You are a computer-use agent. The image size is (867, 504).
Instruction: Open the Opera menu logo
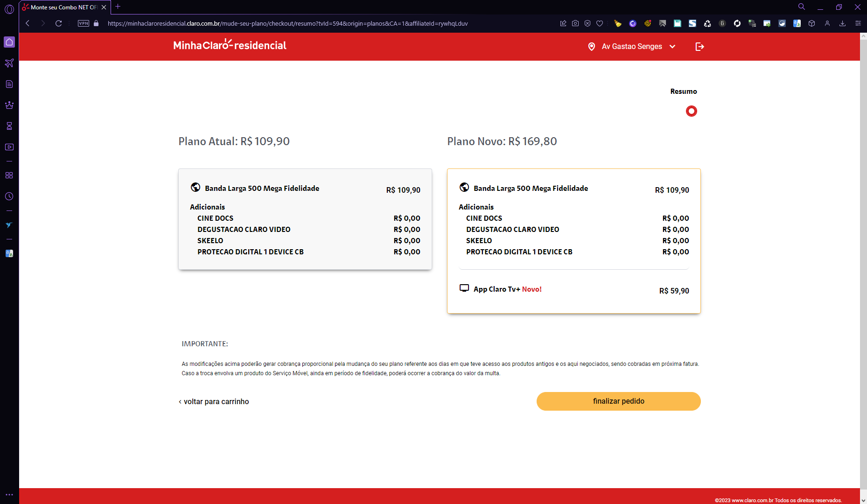click(x=9, y=9)
